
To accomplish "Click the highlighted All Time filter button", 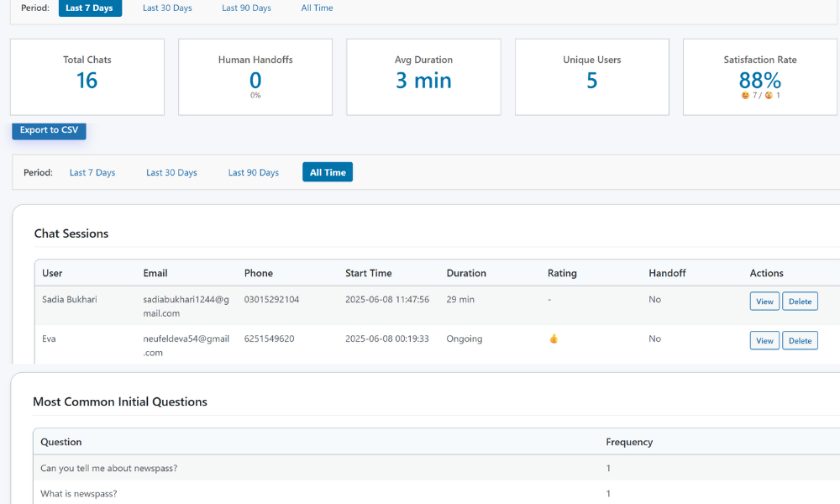I will [328, 172].
